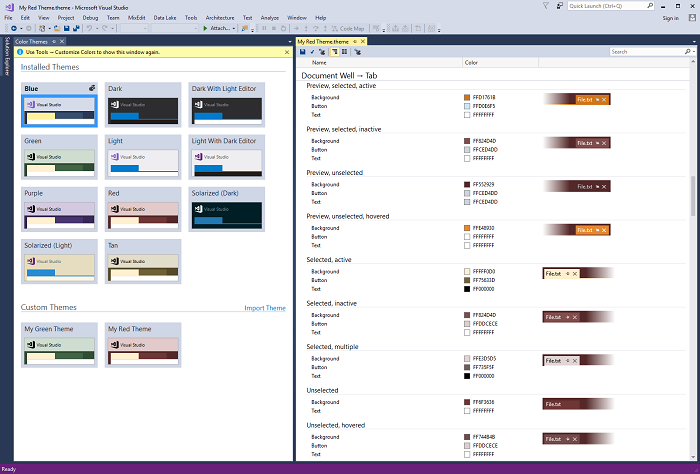Open the solution platforms combo box

pos(175,29)
